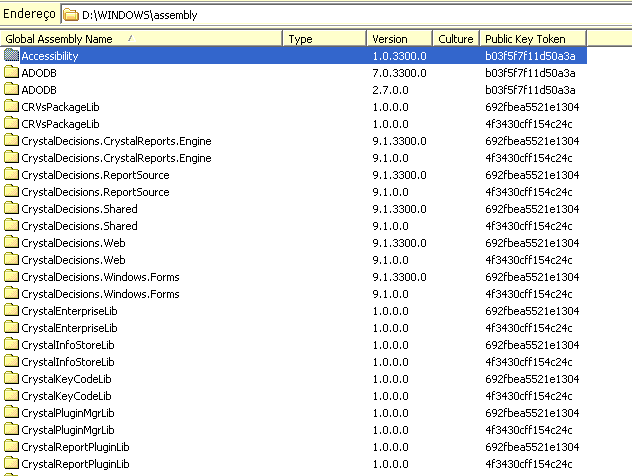Image resolution: width=632 pixels, height=476 pixels.
Task: Click icon of CrystalDecisions.Windows.Forms version 9.1.3300.0
Action: [11, 276]
